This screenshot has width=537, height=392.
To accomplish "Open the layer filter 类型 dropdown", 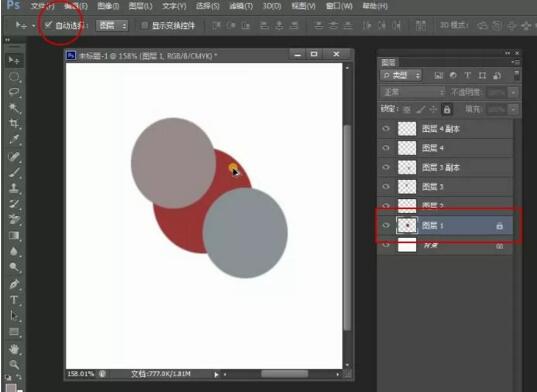I will coord(401,75).
